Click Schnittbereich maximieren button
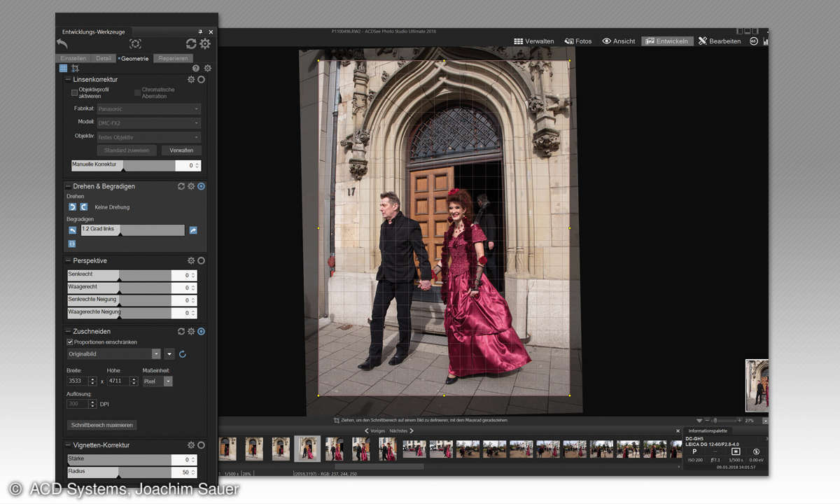The width and height of the screenshot is (840, 504). coord(102,425)
